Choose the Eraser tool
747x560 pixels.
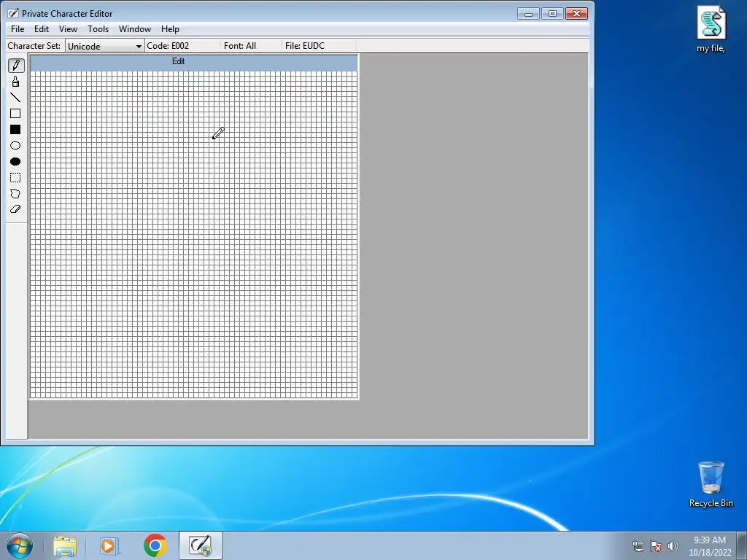tap(15, 209)
